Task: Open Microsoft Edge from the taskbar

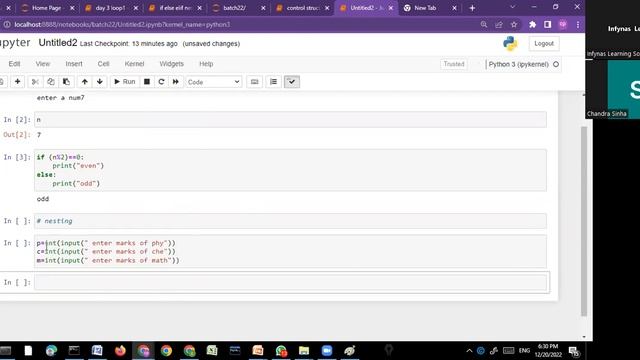Action: [x=51, y=351]
